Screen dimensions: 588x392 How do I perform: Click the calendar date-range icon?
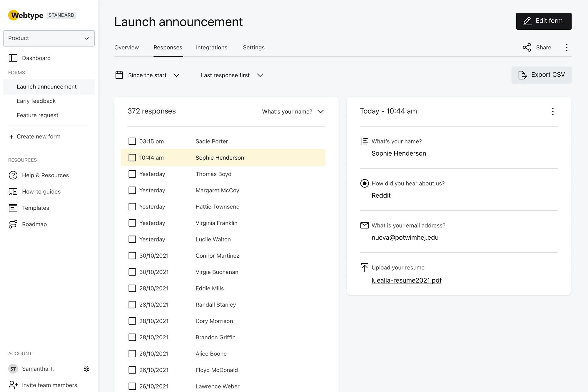pos(119,75)
